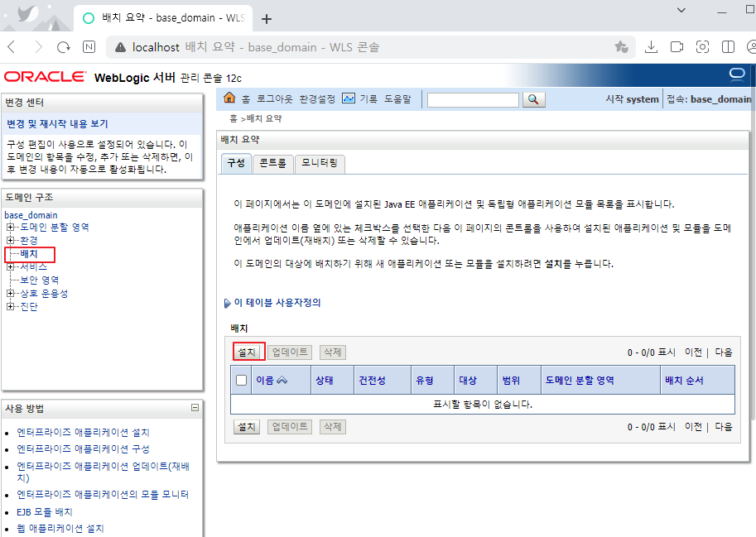Click browser forward arrow

[x=38, y=47]
